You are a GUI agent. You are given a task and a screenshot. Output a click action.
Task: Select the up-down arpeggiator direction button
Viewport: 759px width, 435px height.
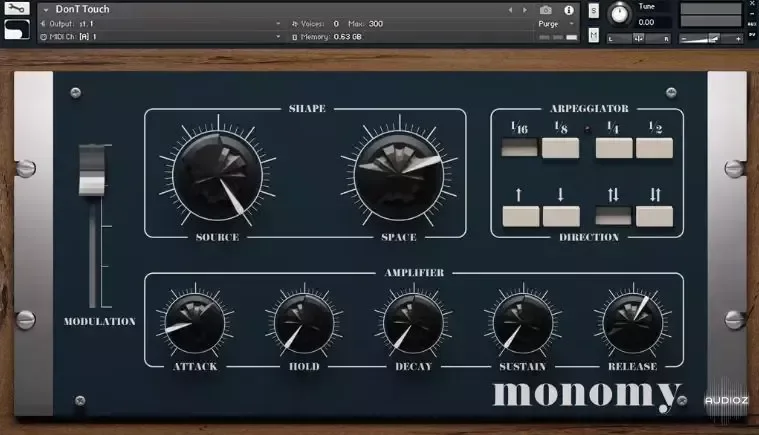tap(613, 216)
